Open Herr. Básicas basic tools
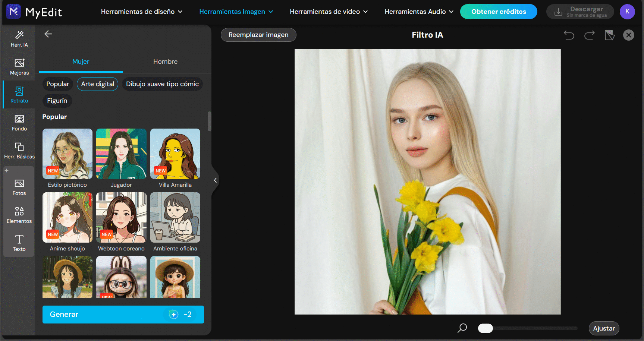 [x=19, y=151]
